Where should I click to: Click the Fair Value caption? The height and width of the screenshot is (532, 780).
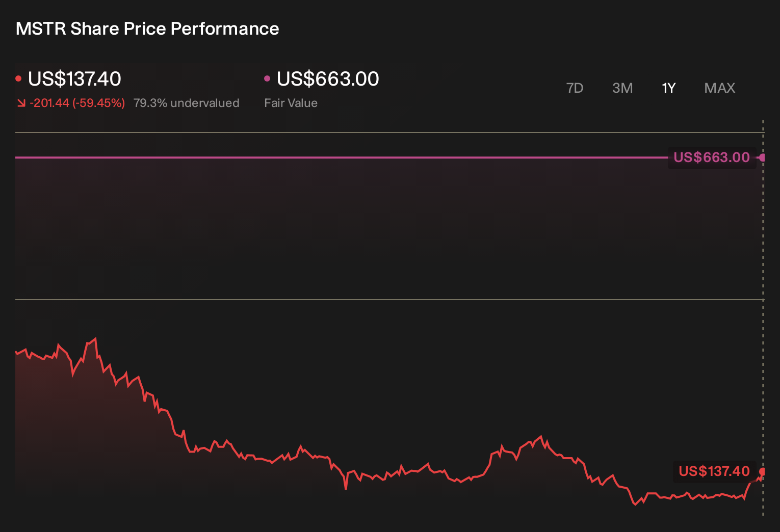coord(291,103)
